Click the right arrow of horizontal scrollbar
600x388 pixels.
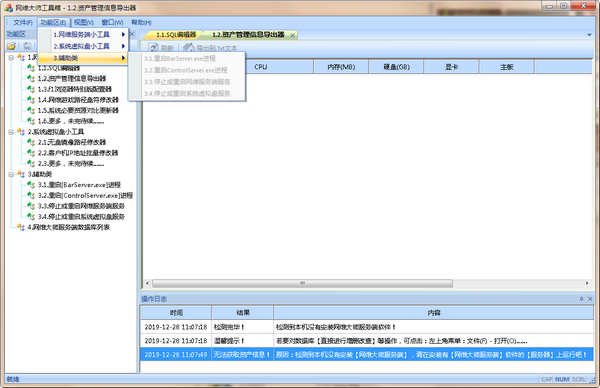pyautogui.click(x=587, y=284)
